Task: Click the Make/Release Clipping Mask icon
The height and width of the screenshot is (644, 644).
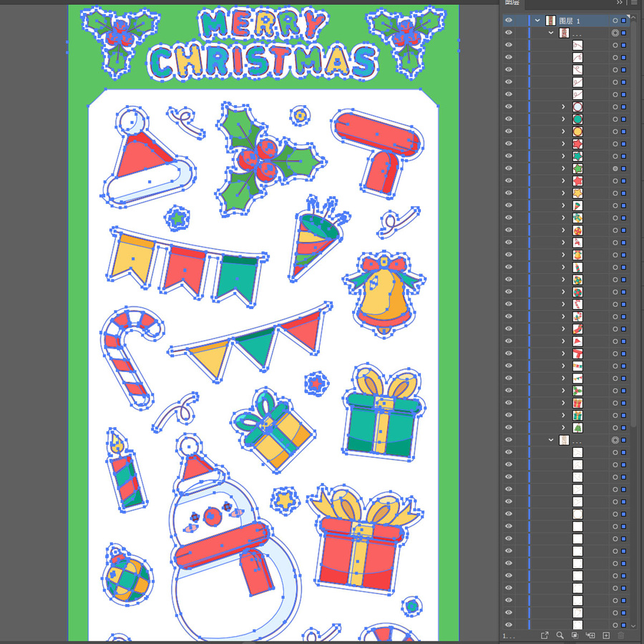Action: coord(575,635)
